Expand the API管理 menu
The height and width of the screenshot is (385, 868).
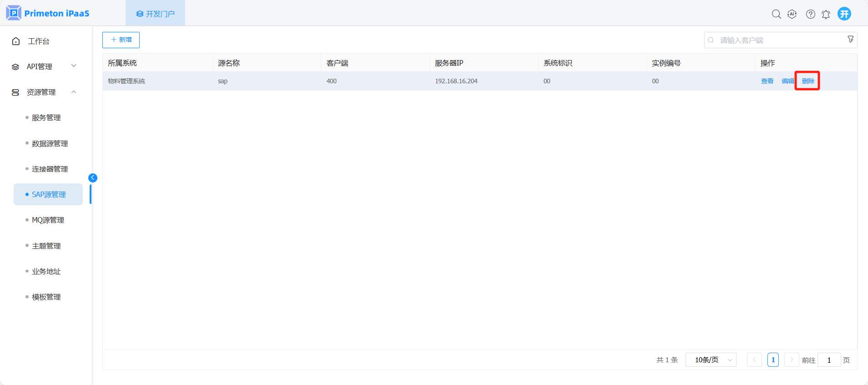click(44, 66)
